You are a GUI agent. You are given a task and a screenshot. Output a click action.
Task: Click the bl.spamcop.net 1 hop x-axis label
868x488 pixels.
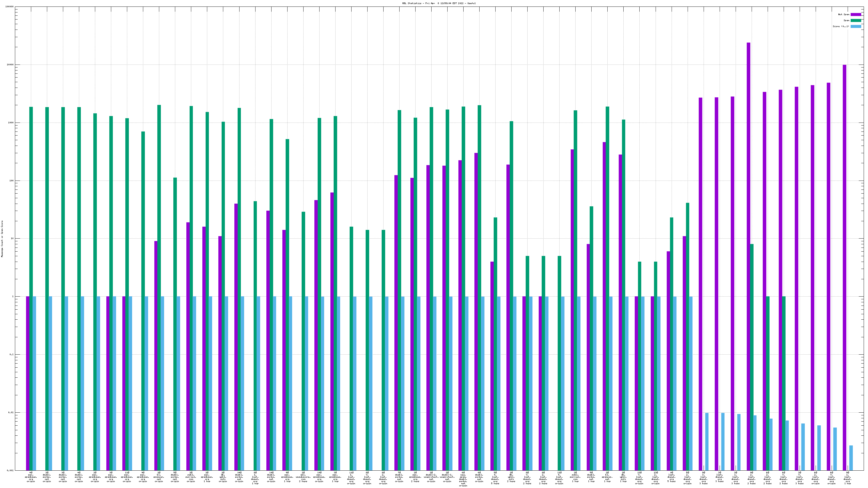(x=607, y=477)
